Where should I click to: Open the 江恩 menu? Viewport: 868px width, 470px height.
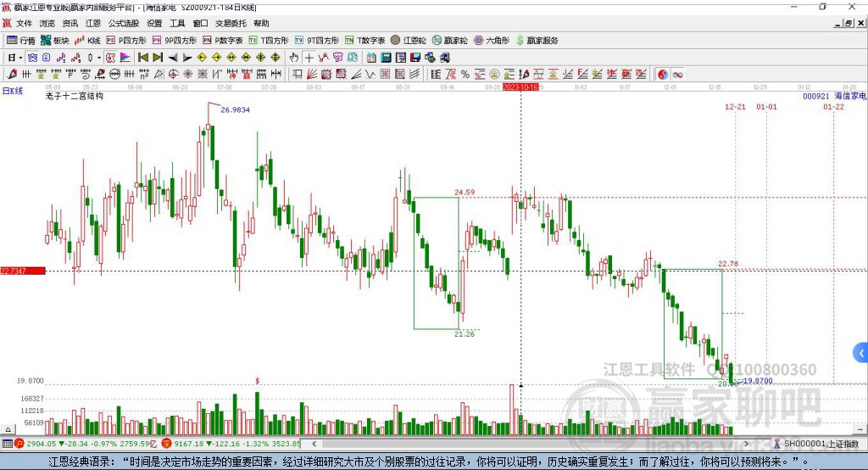pyautogui.click(x=93, y=23)
